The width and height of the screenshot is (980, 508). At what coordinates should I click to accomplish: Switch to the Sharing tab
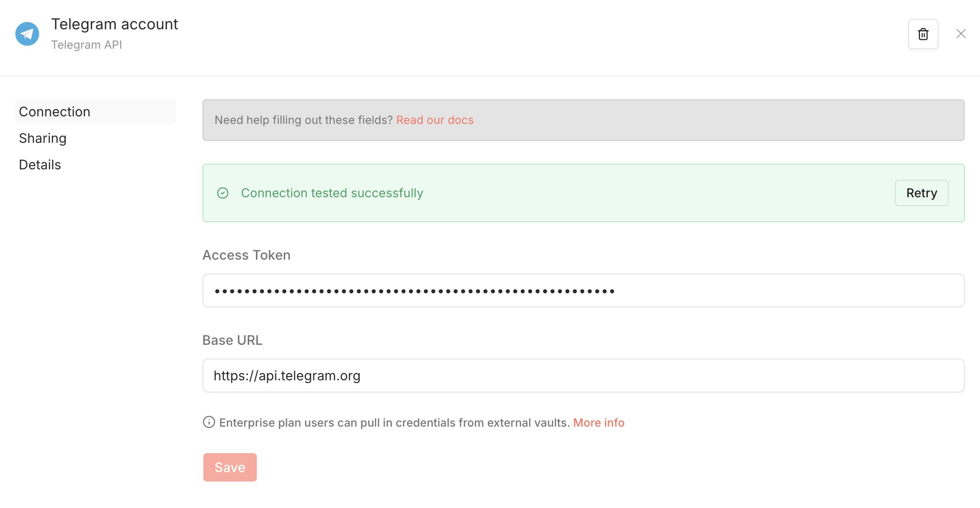[43, 138]
